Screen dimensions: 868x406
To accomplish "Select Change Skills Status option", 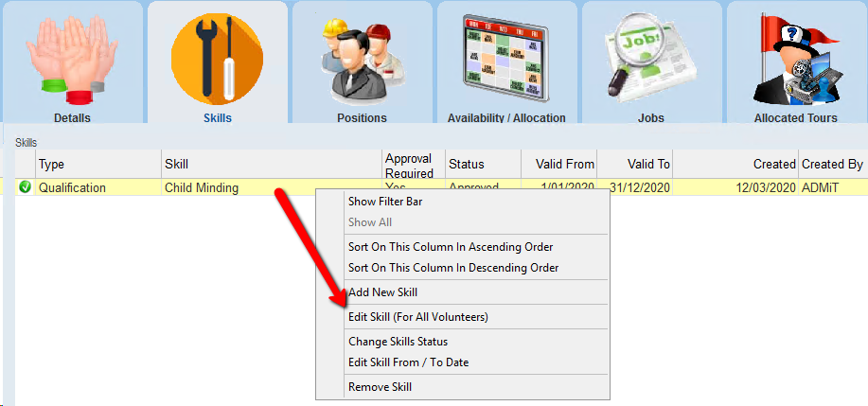I will tap(398, 342).
